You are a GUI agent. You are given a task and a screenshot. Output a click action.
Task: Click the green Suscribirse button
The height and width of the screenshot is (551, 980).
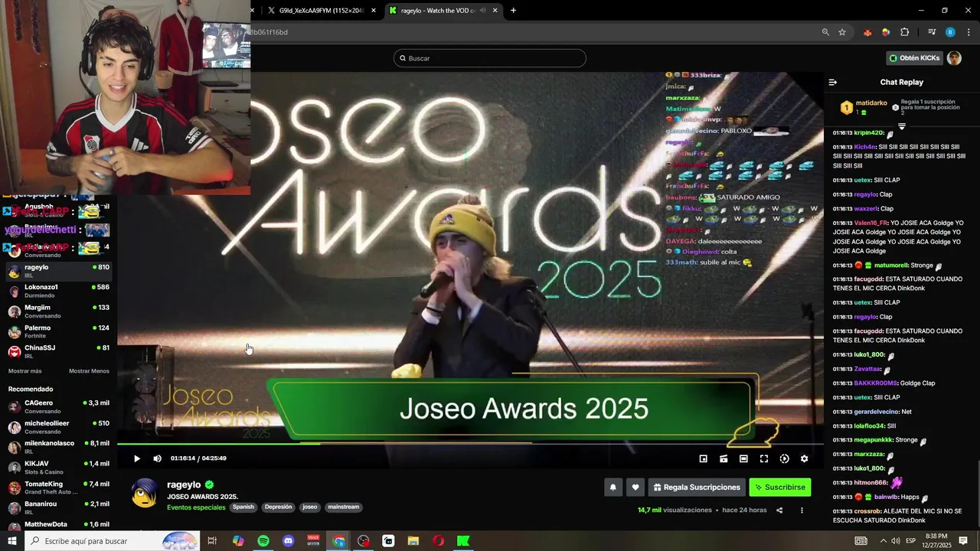(779, 487)
